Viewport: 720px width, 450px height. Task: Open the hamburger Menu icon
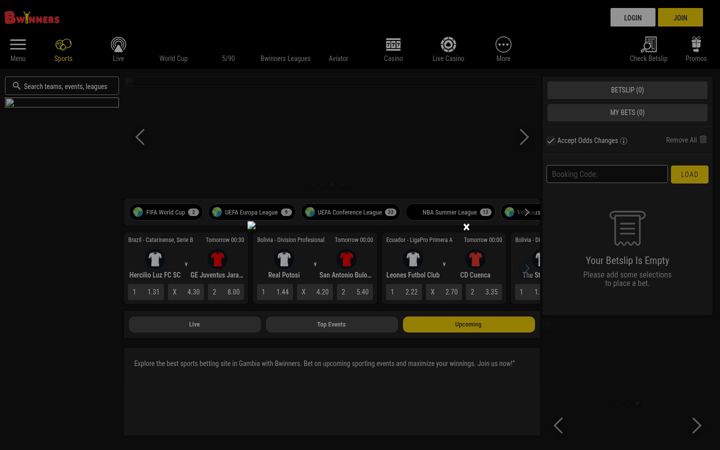(18, 45)
